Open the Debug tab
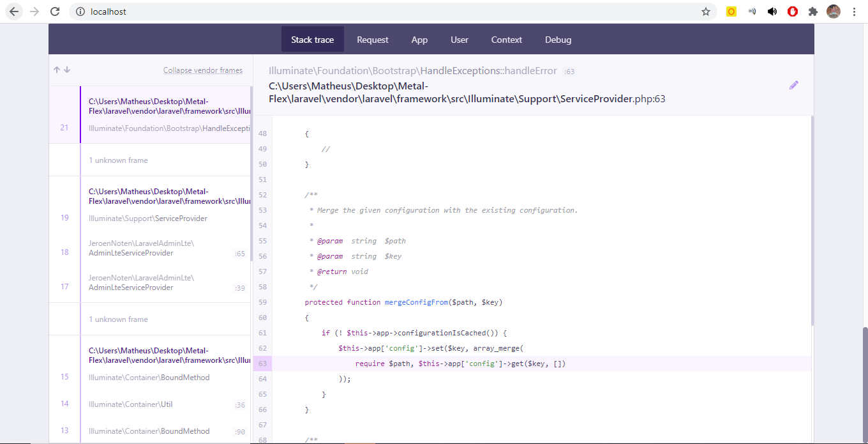The image size is (868, 444). [558, 40]
